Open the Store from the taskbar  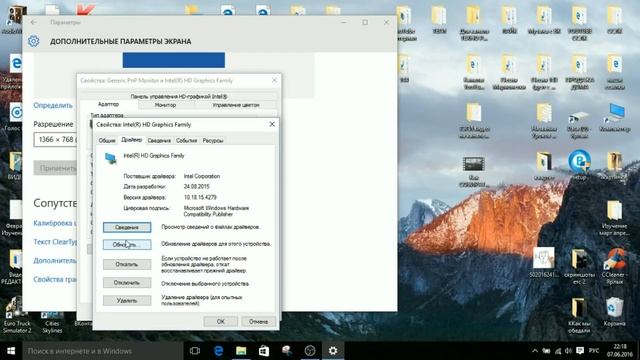(x=264, y=351)
